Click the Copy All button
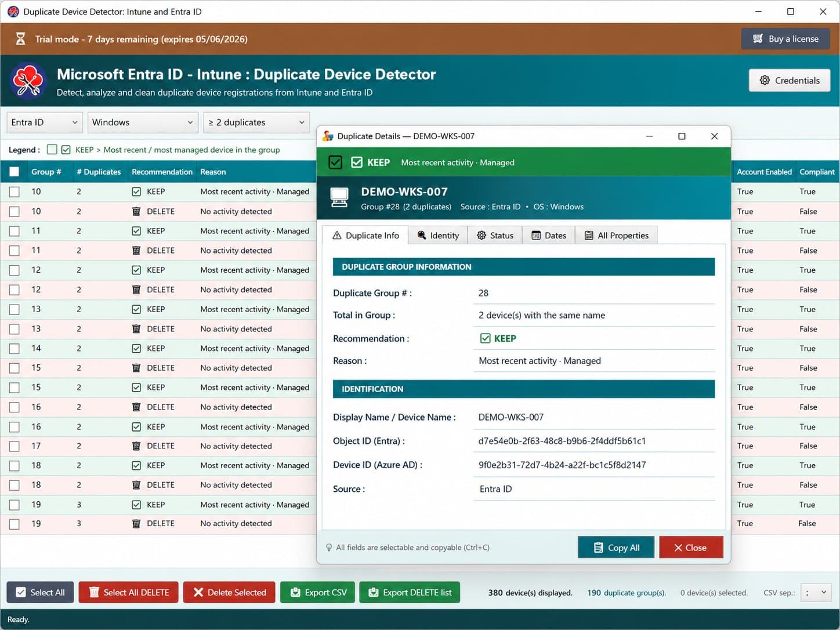 (x=616, y=548)
